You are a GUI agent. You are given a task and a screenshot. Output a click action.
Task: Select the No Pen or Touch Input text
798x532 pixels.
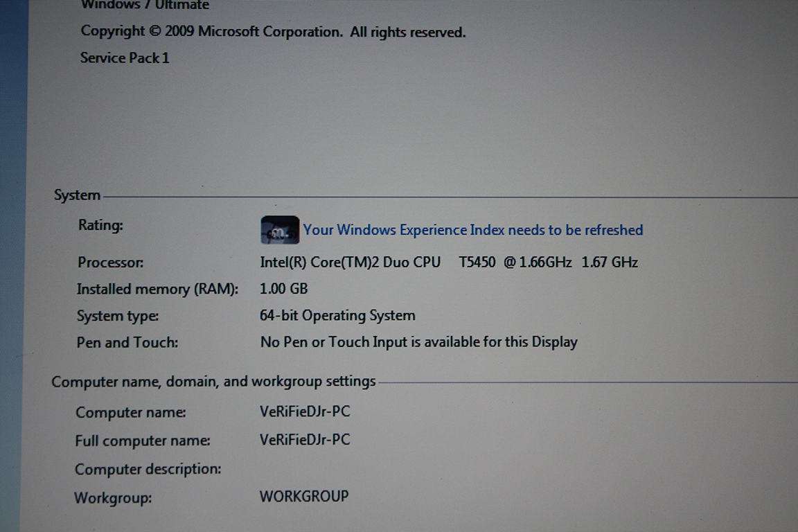[x=419, y=342]
